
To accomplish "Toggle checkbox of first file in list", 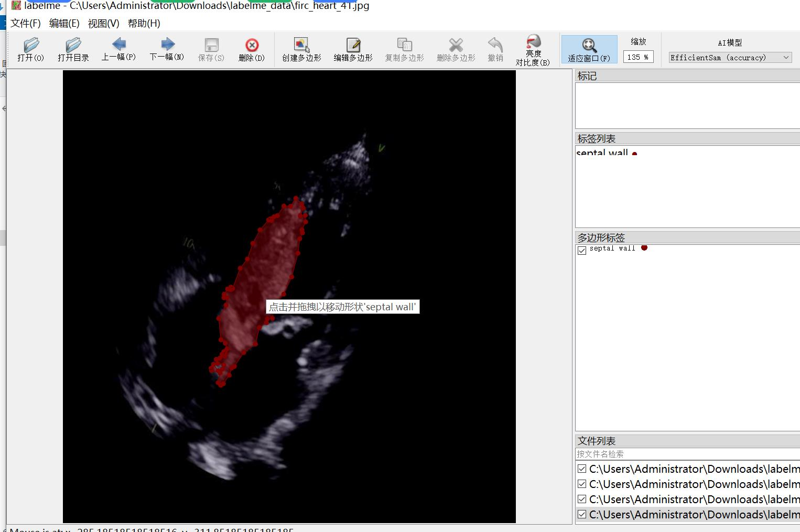I will tap(582, 469).
